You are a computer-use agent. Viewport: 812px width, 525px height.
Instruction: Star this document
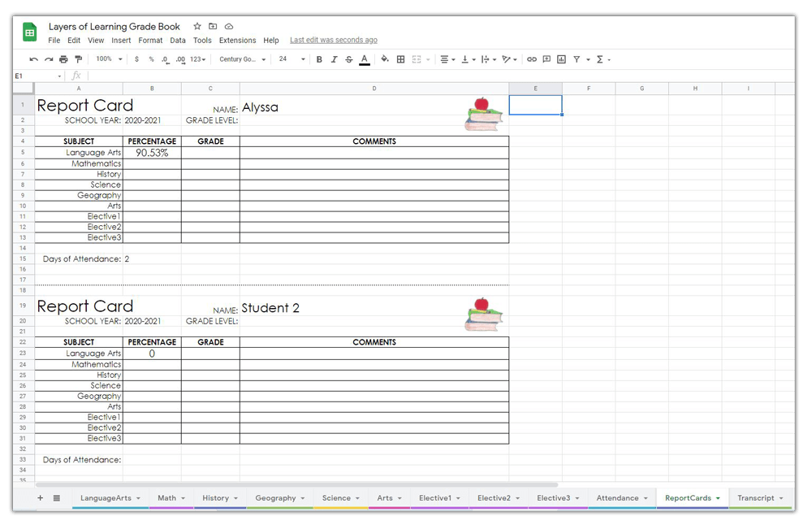click(x=197, y=27)
